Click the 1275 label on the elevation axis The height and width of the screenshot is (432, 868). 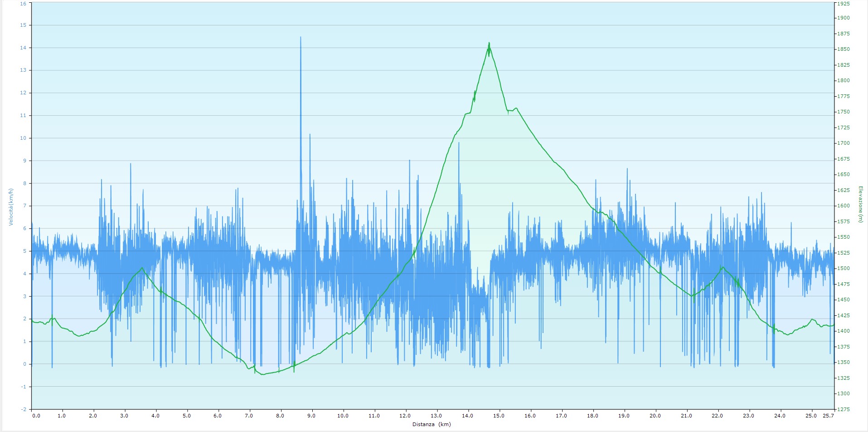tap(843, 409)
